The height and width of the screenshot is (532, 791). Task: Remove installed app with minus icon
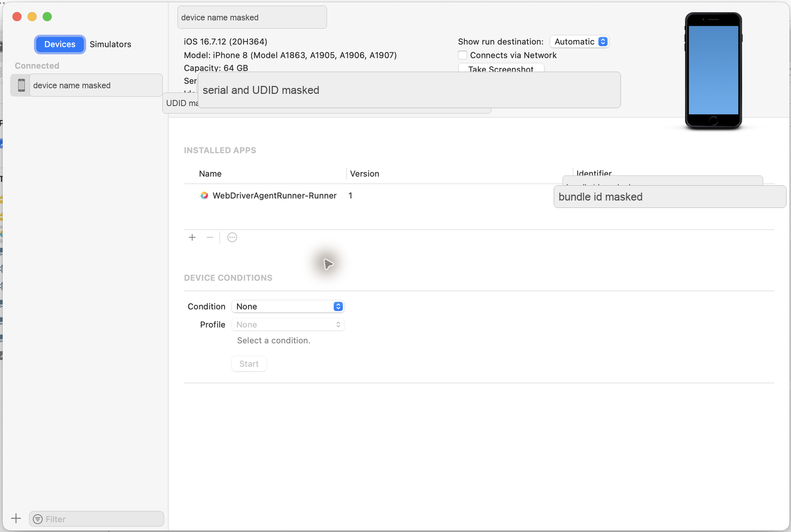[210, 238]
